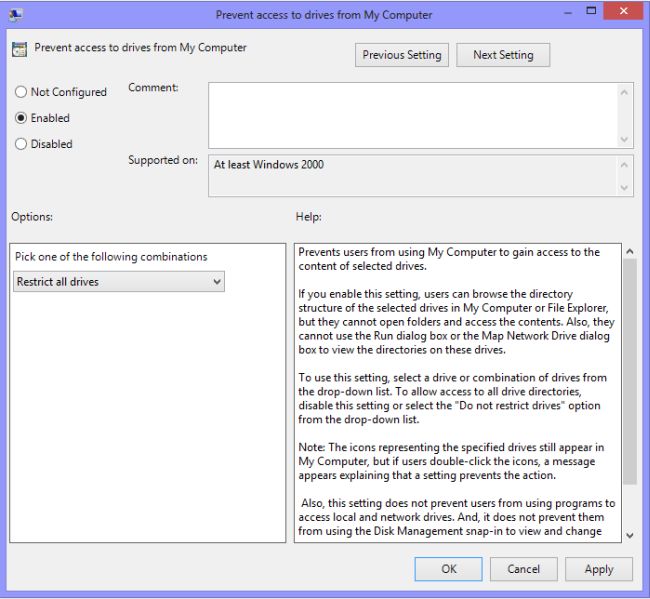The image size is (650, 599).
Task: Click the help paragraph starting 'Note: The icons'
Action: (x=451, y=461)
